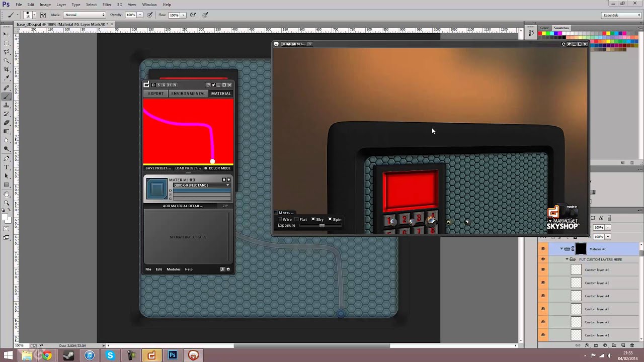Select the Pen tool
Image resolution: width=644 pixels, height=362 pixels.
(6, 158)
